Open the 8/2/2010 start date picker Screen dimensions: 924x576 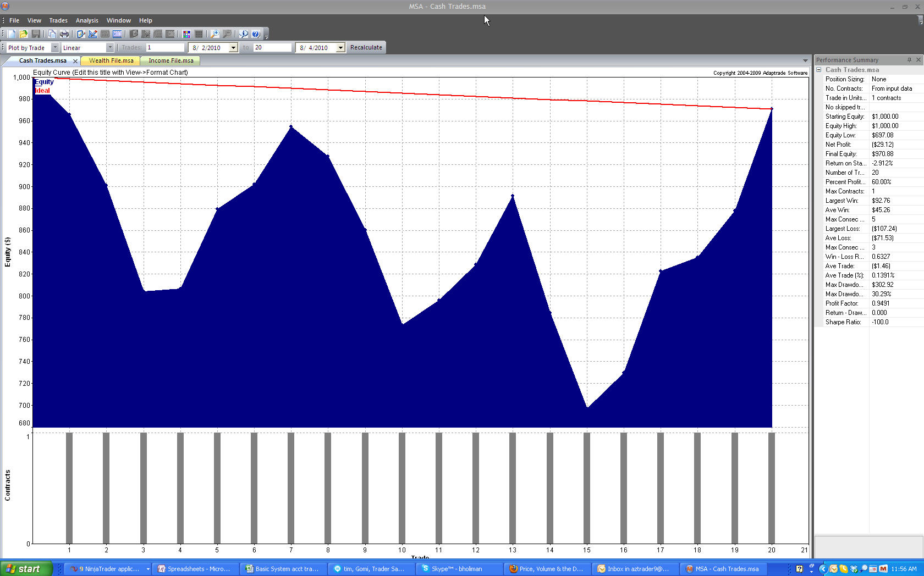pyautogui.click(x=233, y=48)
